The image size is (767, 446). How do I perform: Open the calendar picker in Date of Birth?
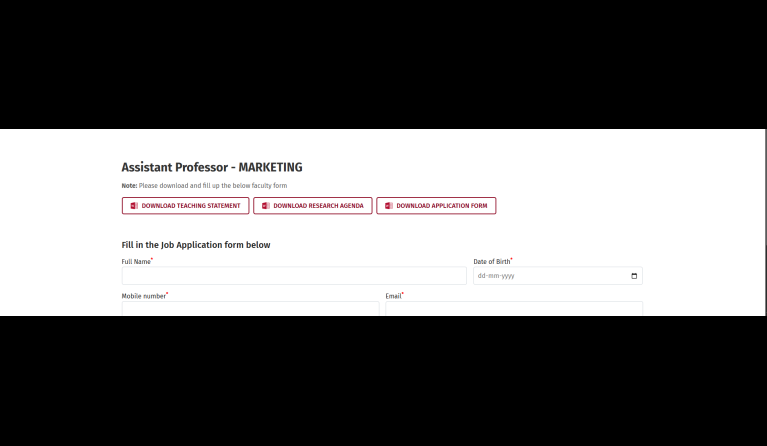pyautogui.click(x=634, y=276)
